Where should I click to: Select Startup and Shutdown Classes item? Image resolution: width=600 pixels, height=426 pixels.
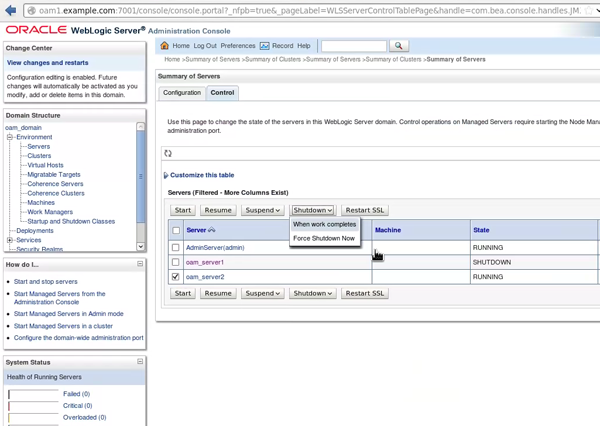pyautogui.click(x=71, y=221)
